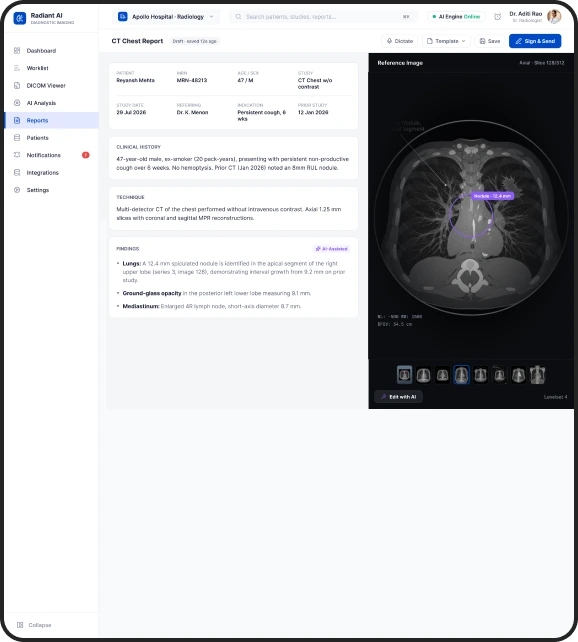
Task: Click the prior study date 12 Jan 2026
Action: (x=313, y=112)
